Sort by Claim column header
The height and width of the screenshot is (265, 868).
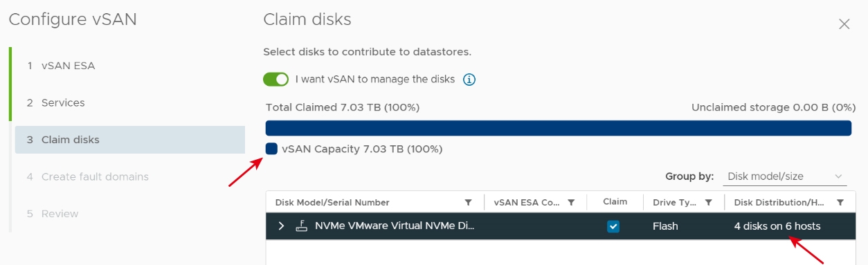(x=615, y=202)
